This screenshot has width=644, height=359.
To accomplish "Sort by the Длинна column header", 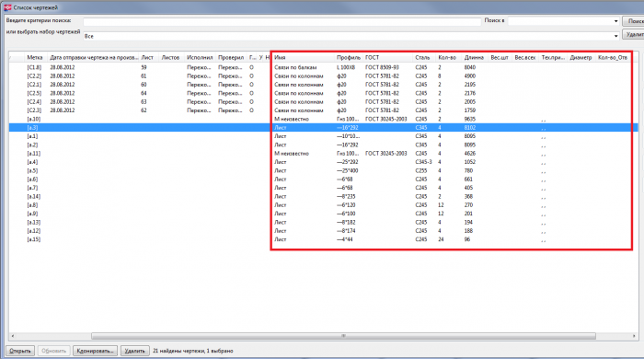I will click(474, 57).
